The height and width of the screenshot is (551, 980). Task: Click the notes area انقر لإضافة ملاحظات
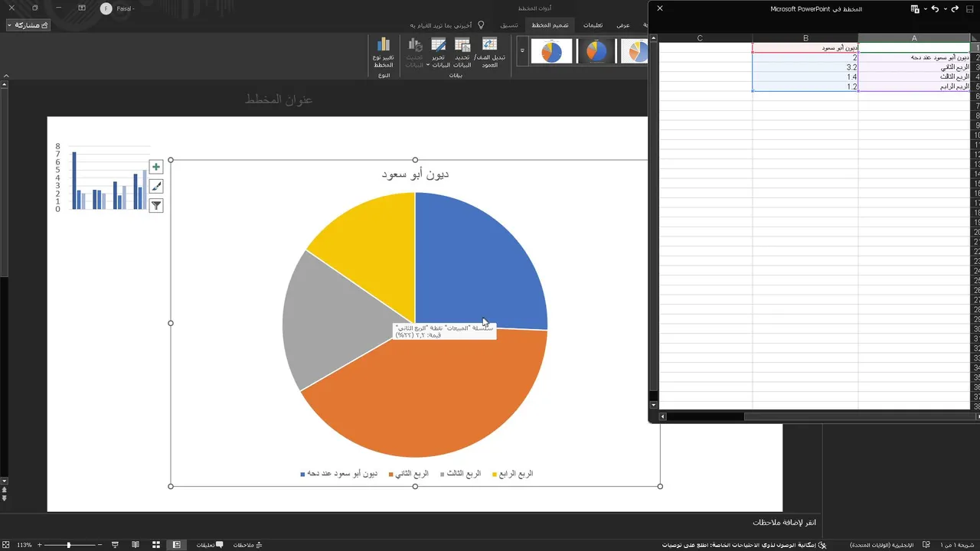[x=784, y=522]
